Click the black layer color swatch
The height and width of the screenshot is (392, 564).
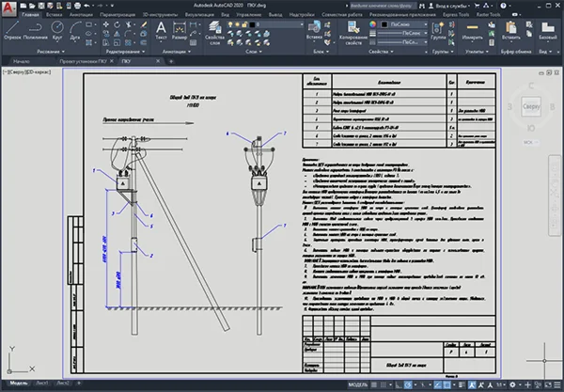click(x=253, y=24)
